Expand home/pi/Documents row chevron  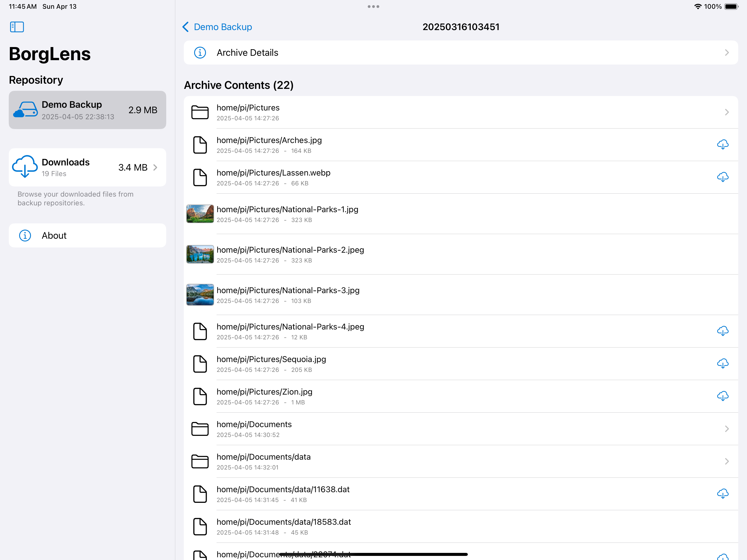click(727, 429)
